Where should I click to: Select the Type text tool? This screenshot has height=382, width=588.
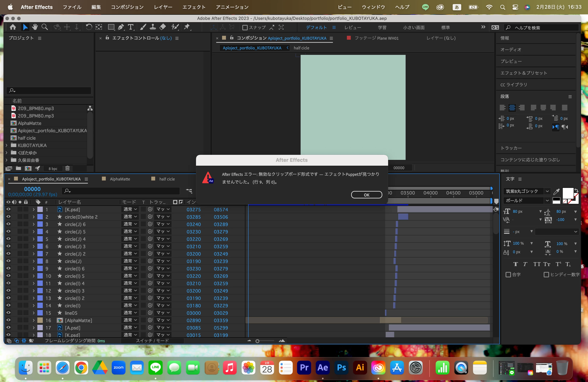coord(131,27)
